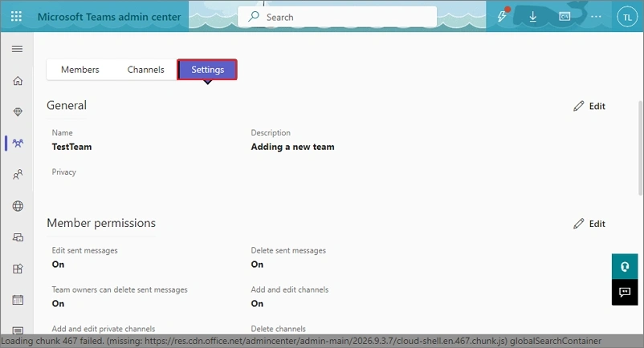Open the Teams apps sidebar icon
The width and height of the screenshot is (644, 348).
18,269
